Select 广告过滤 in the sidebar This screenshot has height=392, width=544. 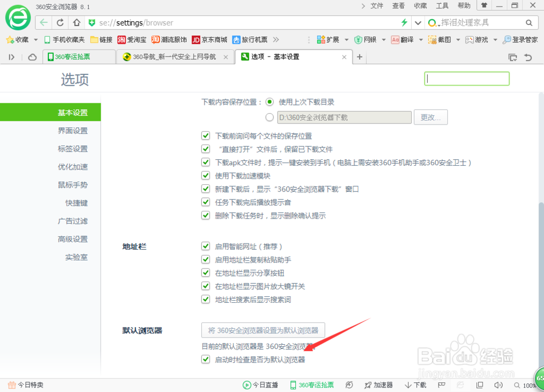pos(72,221)
